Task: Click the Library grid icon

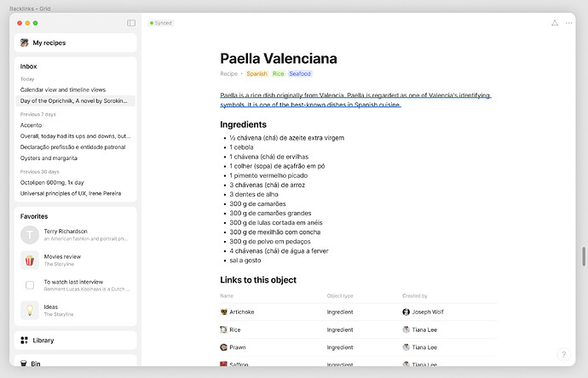Action: pos(25,341)
